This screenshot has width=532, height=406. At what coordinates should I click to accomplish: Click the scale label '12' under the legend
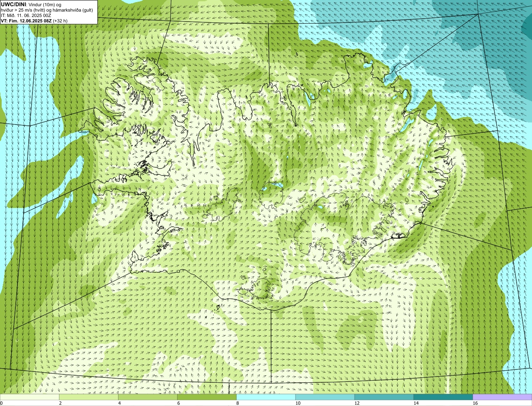pyautogui.click(x=357, y=403)
